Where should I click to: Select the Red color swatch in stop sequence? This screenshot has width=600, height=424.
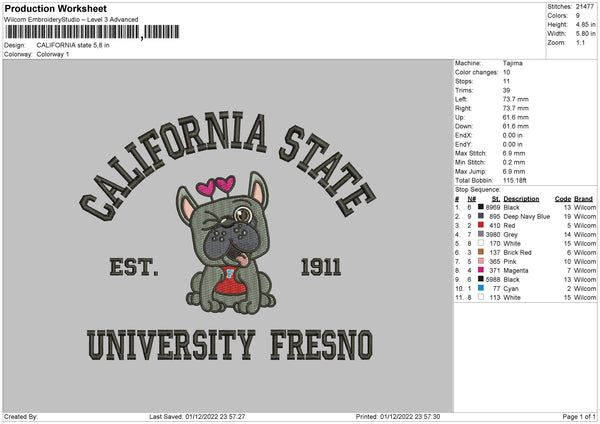tap(481, 225)
